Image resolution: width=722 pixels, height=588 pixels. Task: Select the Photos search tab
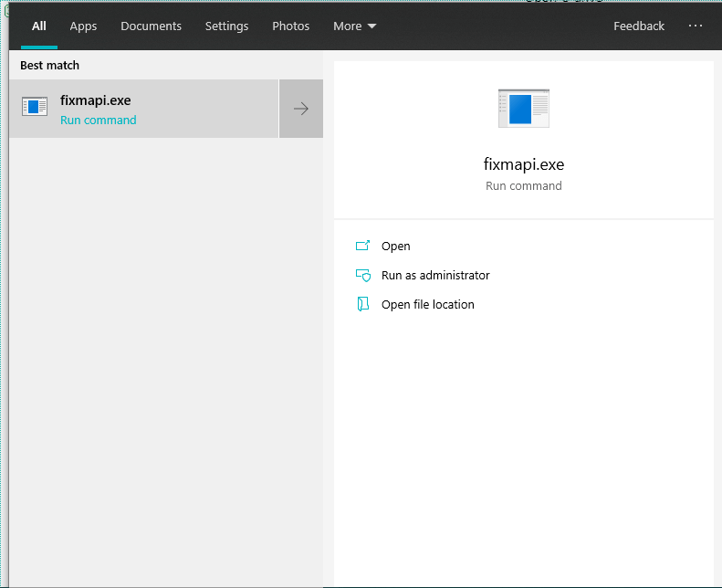click(x=290, y=26)
